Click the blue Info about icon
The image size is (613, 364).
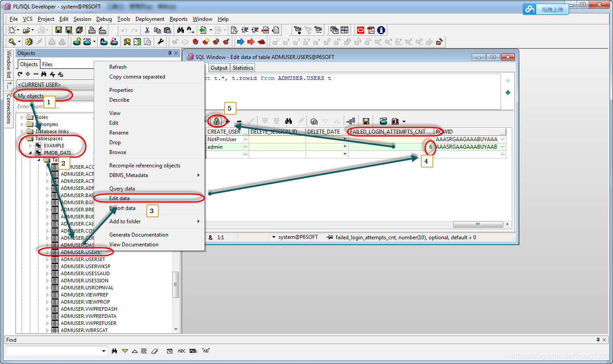[x=381, y=30]
